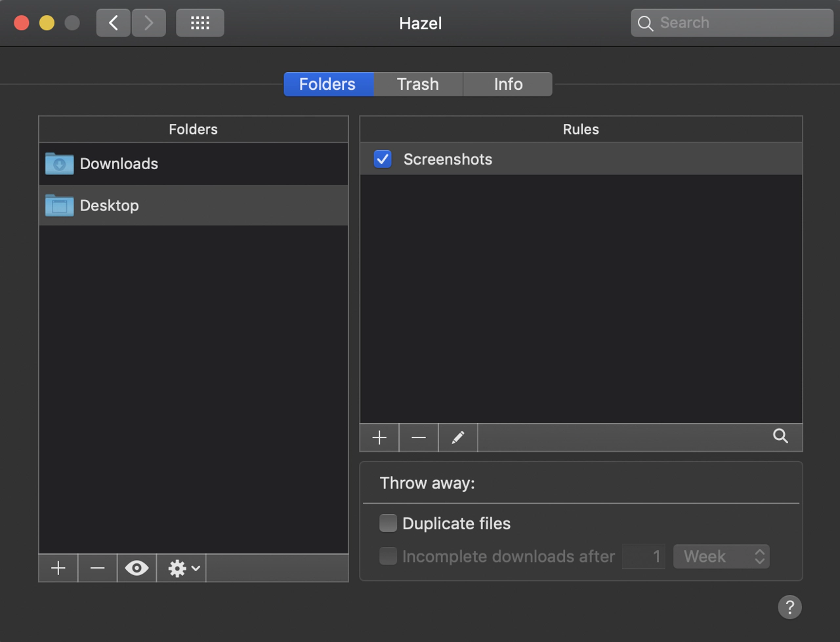
Task: Go back with the left chevron button
Action: coord(114,23)
